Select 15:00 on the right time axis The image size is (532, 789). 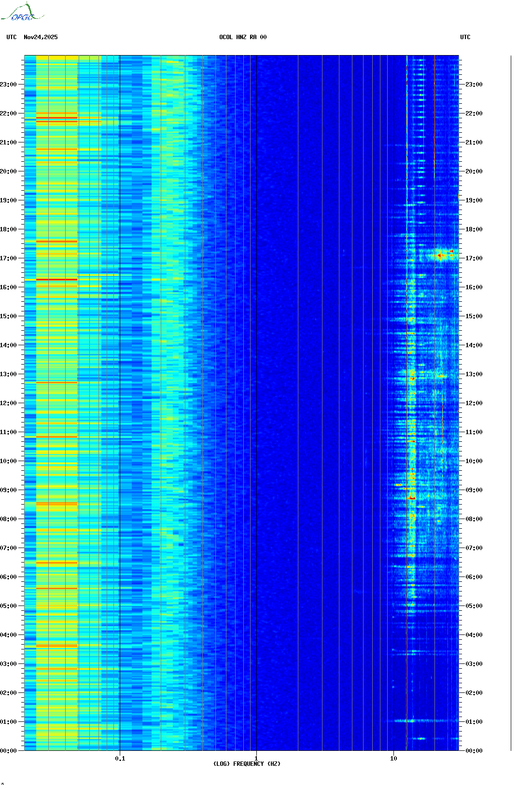coord(474,316)
